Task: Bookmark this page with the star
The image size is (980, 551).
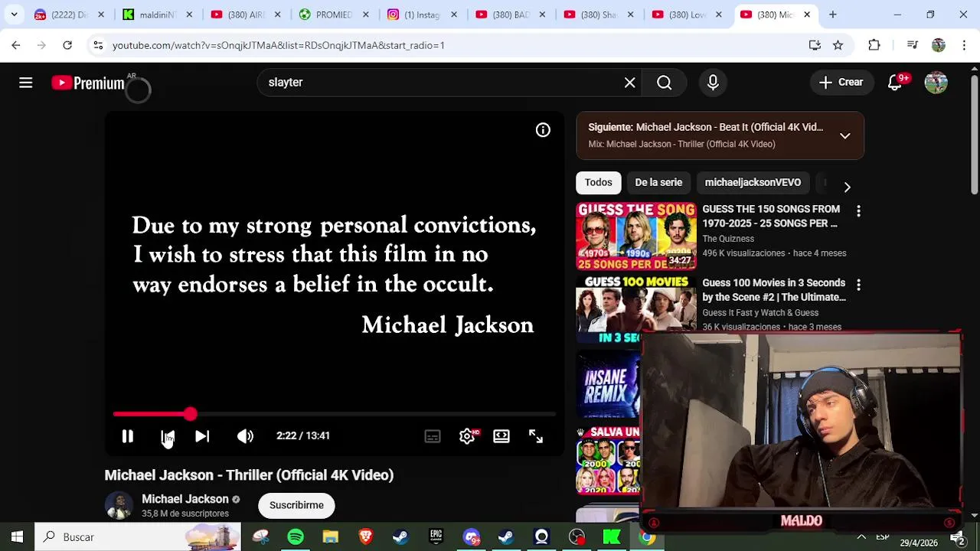Action: click(838, 45)
